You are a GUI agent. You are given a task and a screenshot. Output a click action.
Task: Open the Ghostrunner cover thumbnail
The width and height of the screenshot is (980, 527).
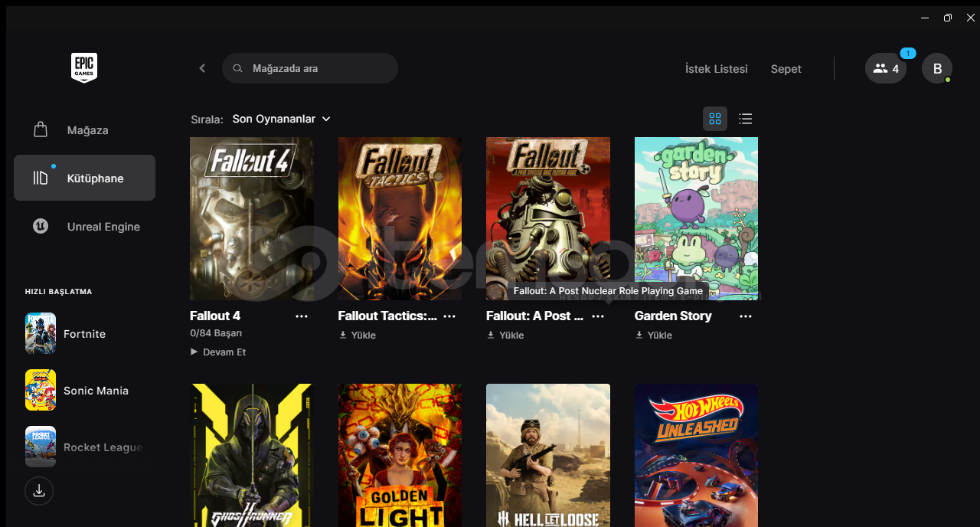(x=252, y=455)
